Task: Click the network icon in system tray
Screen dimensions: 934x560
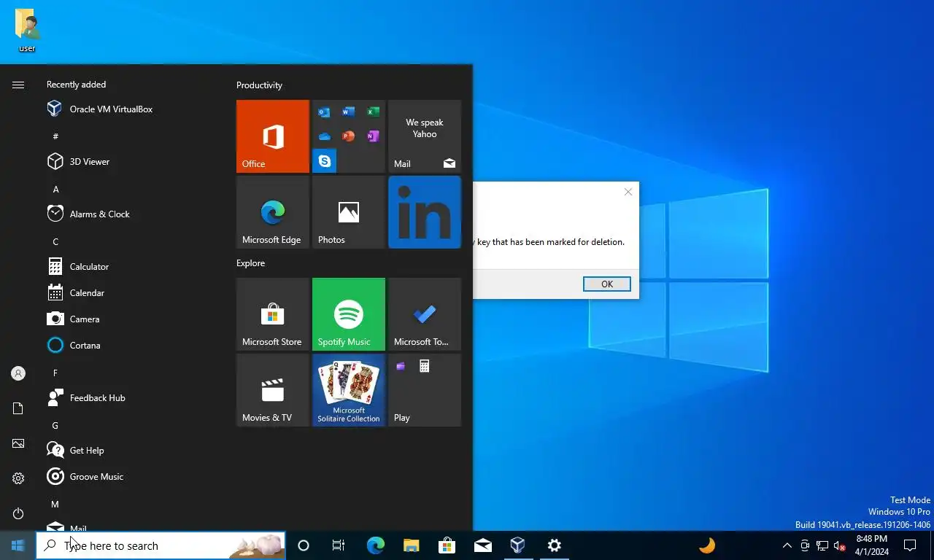Action: (x=822, y=545)
